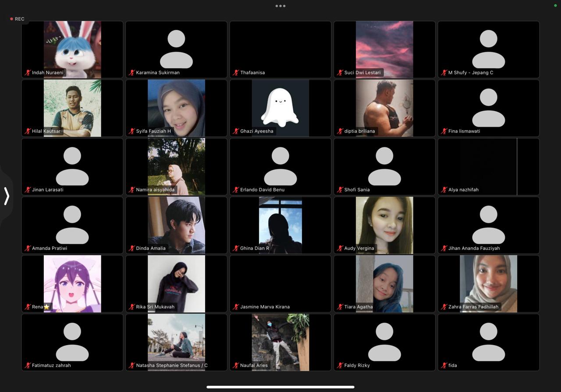Screen dimensions: 561x392
Task: Click muted mic icon beside Ghina Dian R
Action: click(x=236, y=248)
